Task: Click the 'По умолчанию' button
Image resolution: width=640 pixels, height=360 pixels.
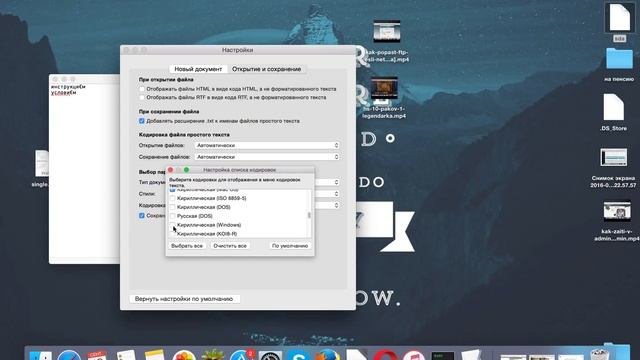Action: 290,246
